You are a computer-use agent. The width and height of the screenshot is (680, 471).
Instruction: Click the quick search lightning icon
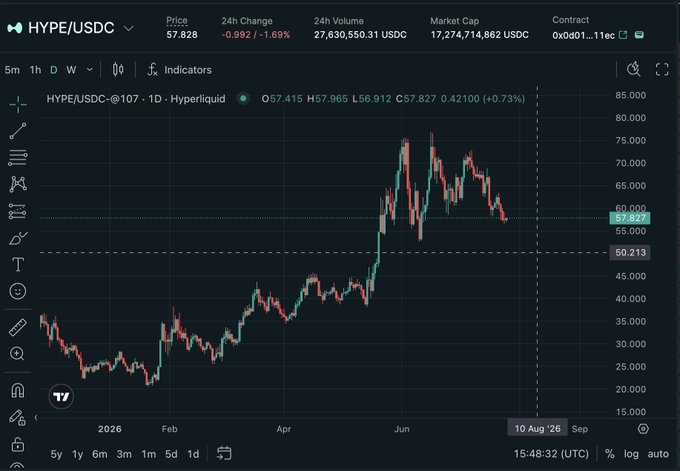(x=634, y=69)
